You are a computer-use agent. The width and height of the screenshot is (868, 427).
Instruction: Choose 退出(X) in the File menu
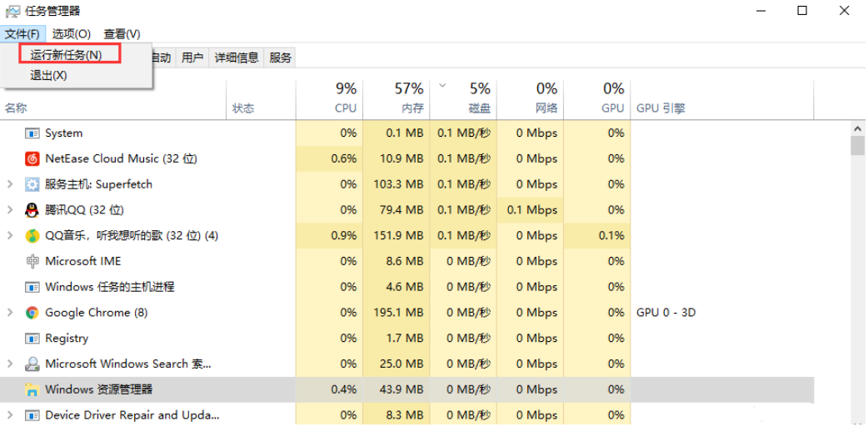49,75
